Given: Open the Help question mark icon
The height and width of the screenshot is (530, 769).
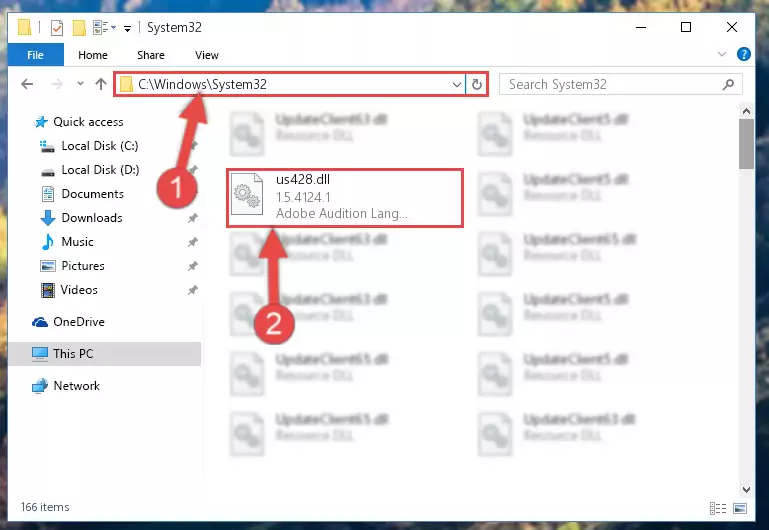Looking at the screenshot, I should pos(743,54).
